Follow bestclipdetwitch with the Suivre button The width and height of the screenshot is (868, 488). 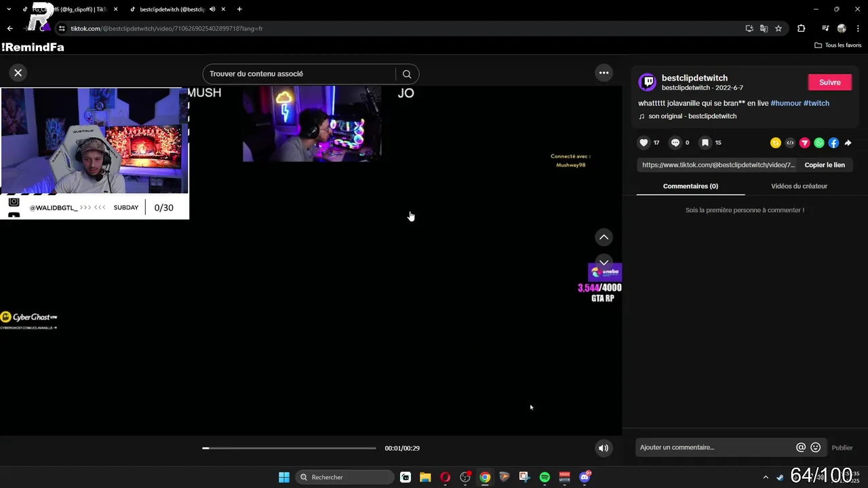tap(830, 83)
